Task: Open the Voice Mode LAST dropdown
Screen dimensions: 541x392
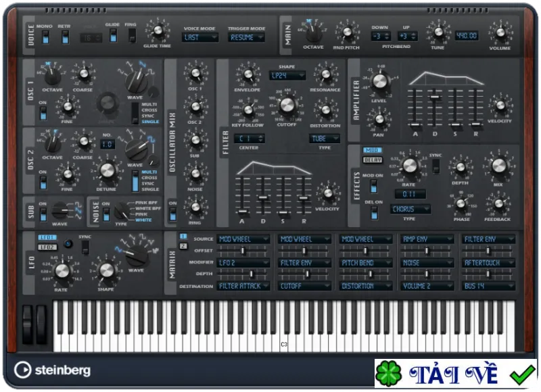Action: click(200, 37)
